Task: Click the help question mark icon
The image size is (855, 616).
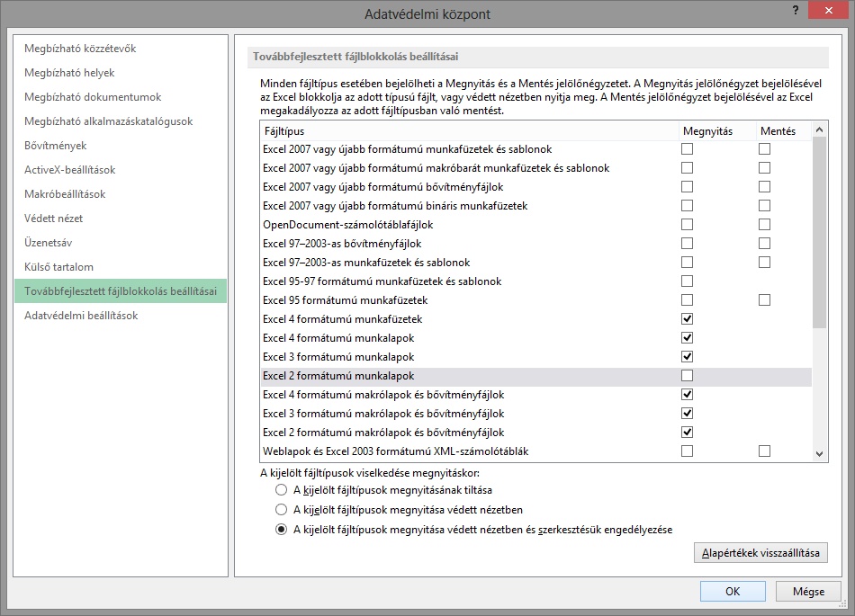Action: click(796, 11)
